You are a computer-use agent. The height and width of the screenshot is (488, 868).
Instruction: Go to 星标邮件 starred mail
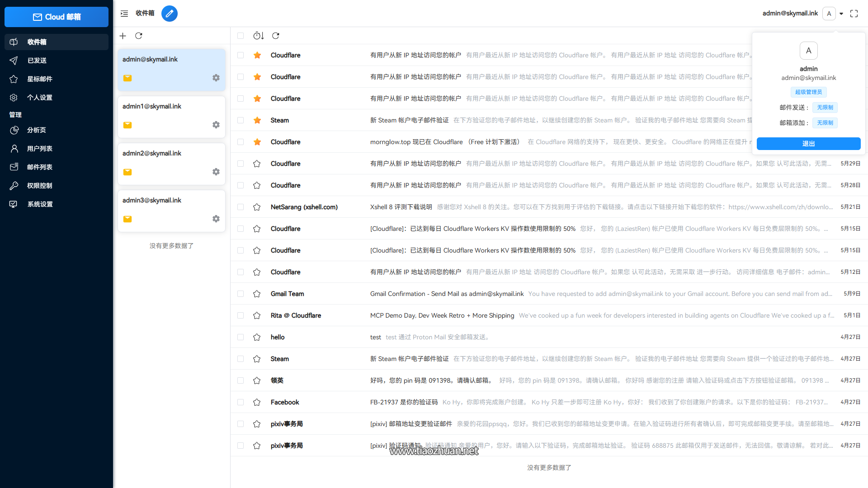click(x=40, y=79)
